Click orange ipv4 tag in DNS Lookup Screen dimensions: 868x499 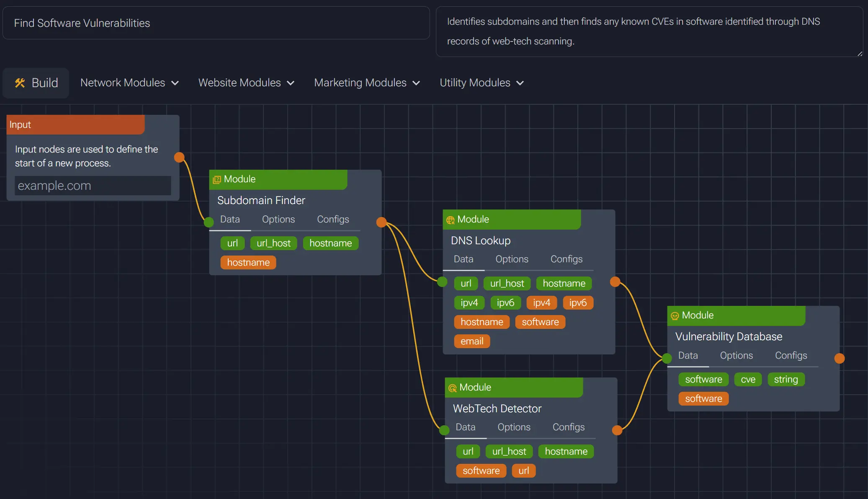(x=541, y=303)
